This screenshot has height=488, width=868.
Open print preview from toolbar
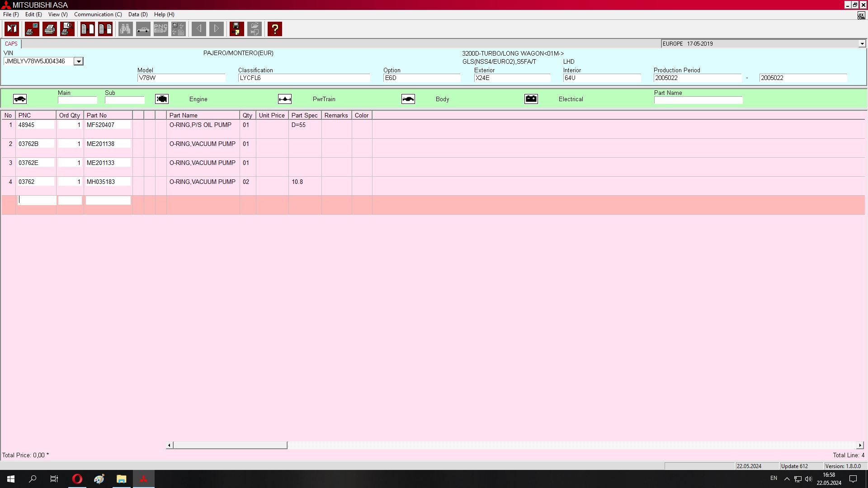tap(67, 29)
